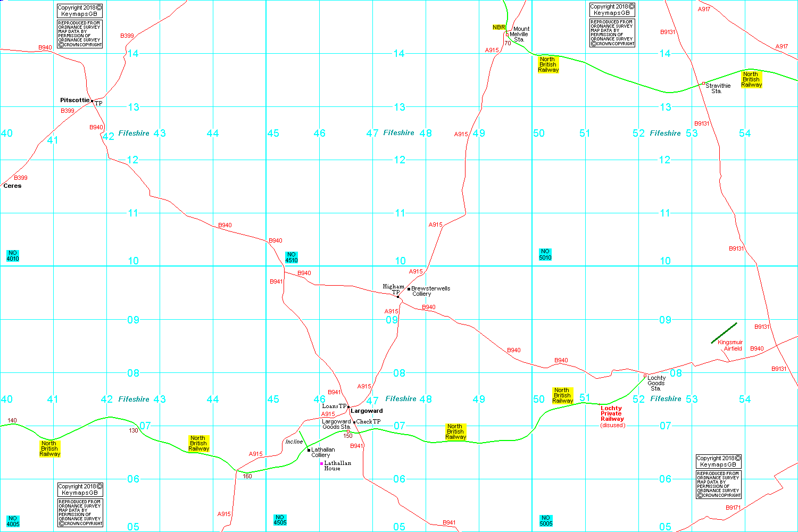Click the yellow NBR railway label
The width and height of the screenshot is (798, 532).
(x=498, y=27)
